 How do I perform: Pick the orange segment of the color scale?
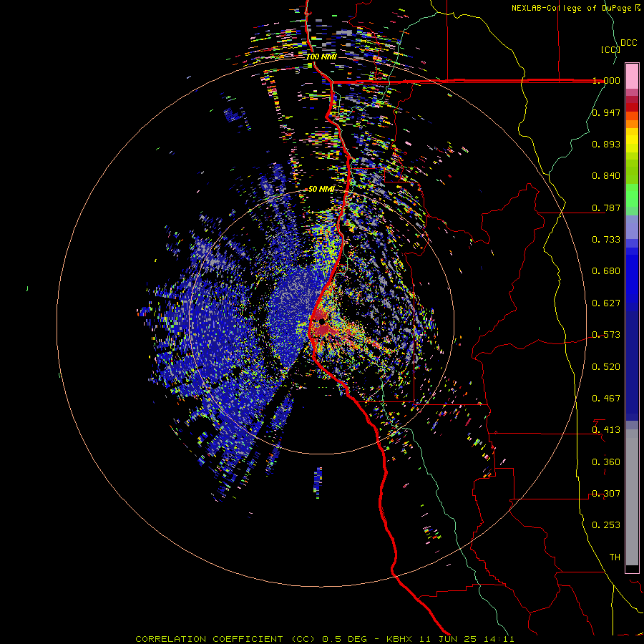[x=632, y=124]
